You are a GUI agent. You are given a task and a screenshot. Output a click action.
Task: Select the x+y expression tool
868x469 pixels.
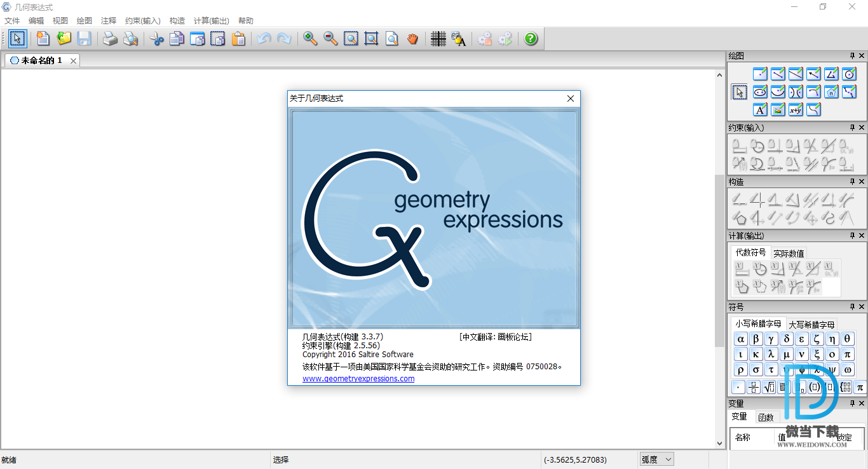point(796,110)
